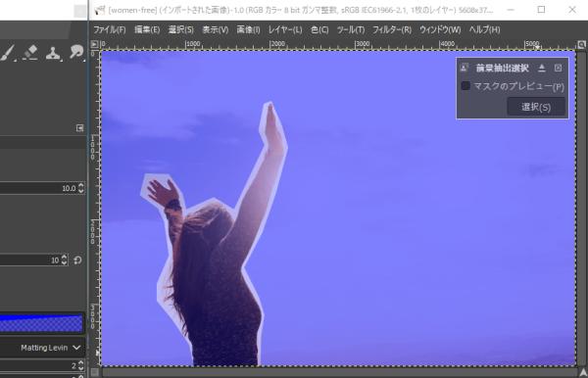The image size is (588, 378).
Task: Select the Clone stamp tool
Action: coord(53,53)
